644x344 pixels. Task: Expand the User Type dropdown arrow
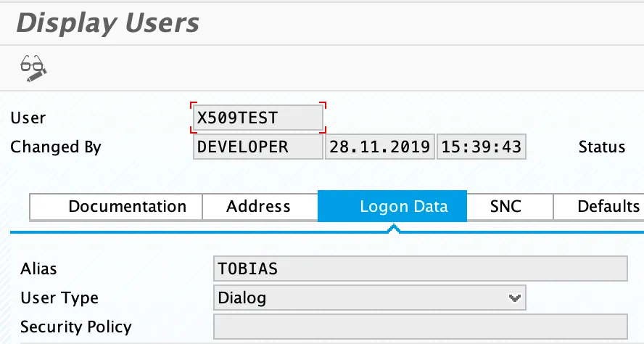pyautogui.click(x=515, y=298)
